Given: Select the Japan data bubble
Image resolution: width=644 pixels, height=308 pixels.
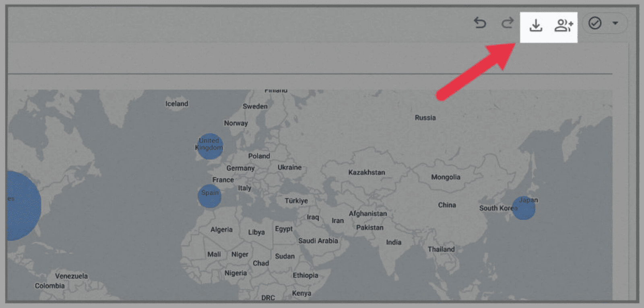Looking at the screenshot, I should (524, 208).
